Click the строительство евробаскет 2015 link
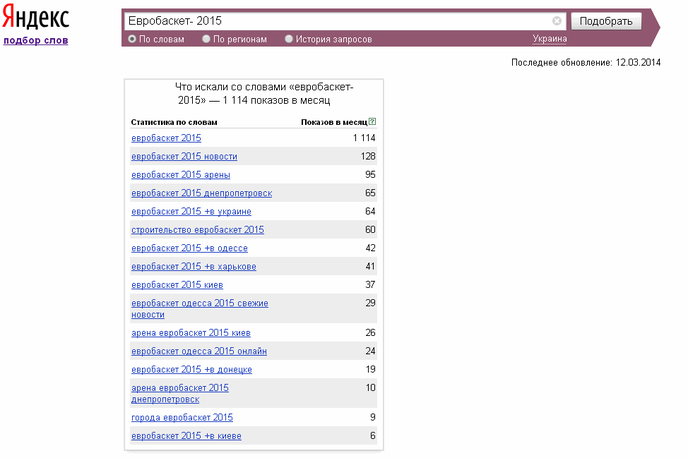The image size is (688, 458). (x=197, y=230)
